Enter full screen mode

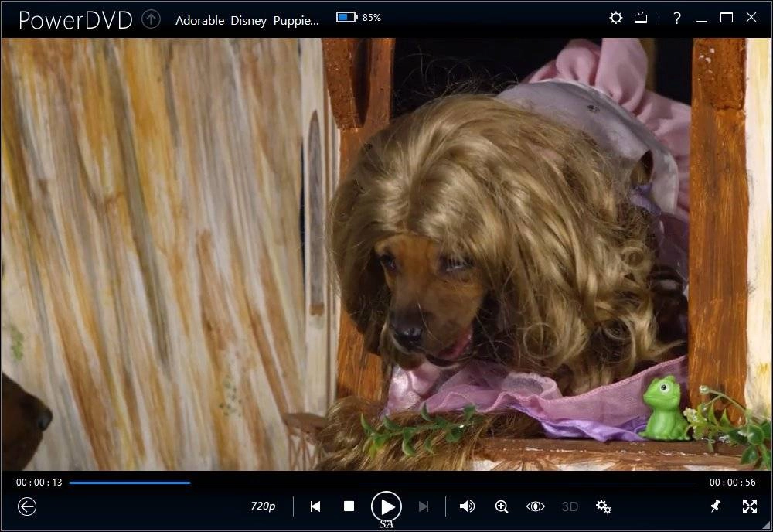[x=749, y=506]
